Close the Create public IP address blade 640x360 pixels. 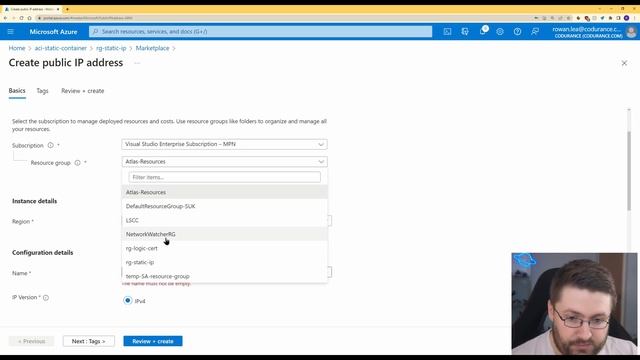point(624,63)
